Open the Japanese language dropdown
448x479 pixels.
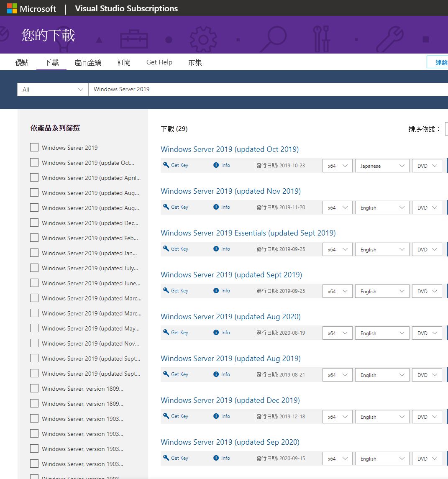pos(382,166)
